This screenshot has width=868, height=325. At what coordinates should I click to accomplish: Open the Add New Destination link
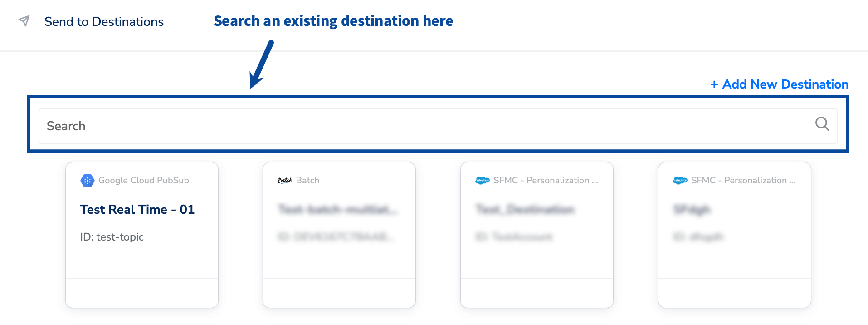pyautogui.click(x=779, y=84)
